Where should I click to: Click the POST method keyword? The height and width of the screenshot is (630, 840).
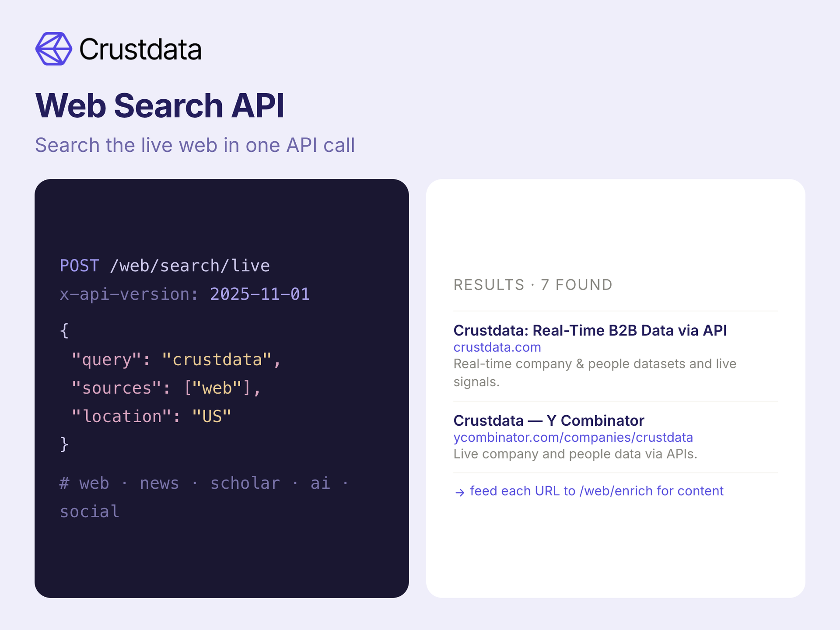pos(80,266)
